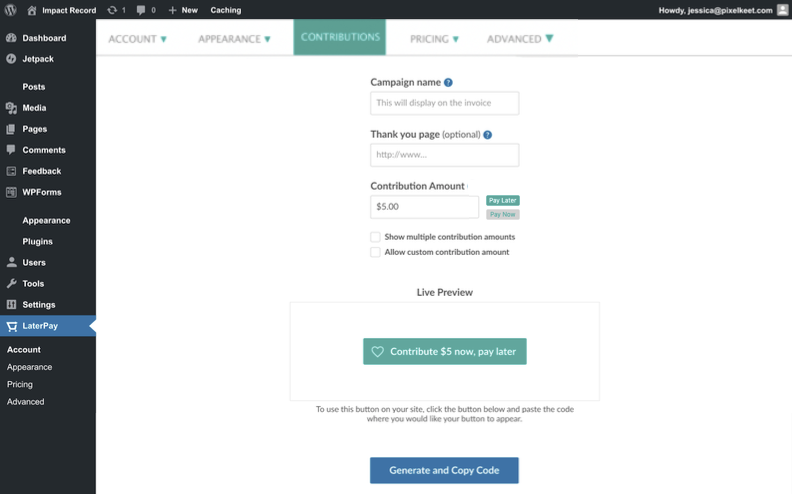Viewport: 792px width, 494px height.
Task: Open LaterPay in the sidebar
Action: (x=40, y=326)
